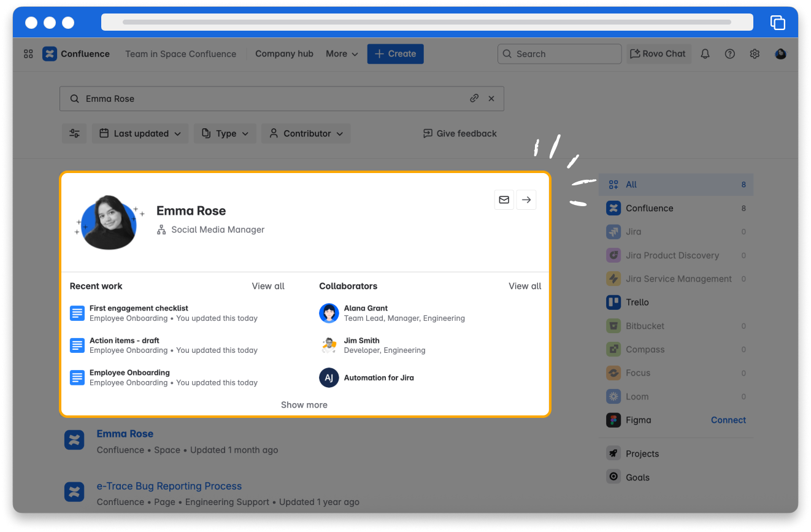Filter results by Compass
811x532 pixels.
[676, 349]
